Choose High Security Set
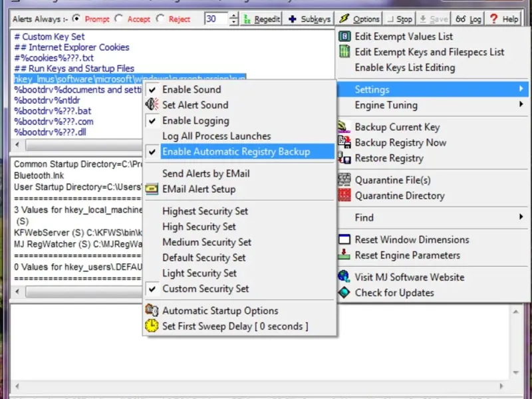This screenshot has height=399, width=532. (239, 227)
